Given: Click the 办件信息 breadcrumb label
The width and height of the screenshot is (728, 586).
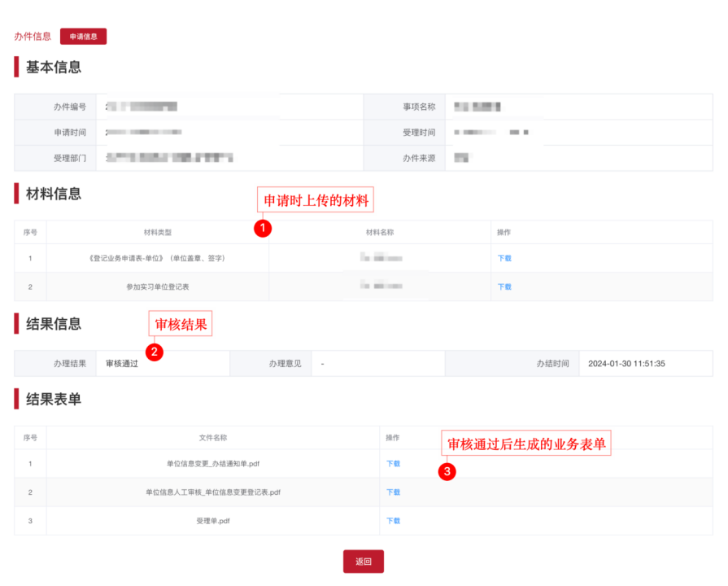Looking at the screenshot, I should click(32, 36).
